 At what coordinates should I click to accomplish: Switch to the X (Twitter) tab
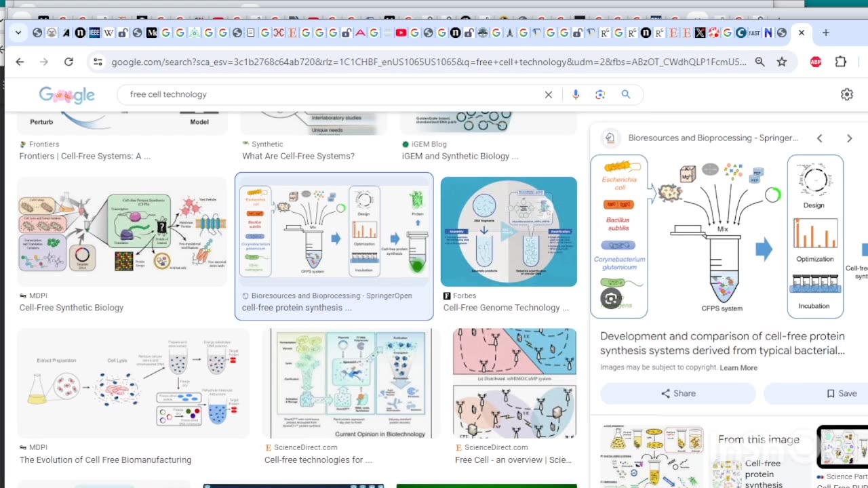click(x=700, y=33)
